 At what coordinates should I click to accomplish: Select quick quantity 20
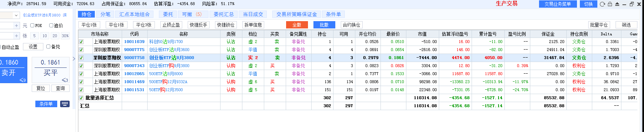pos(55,36)
